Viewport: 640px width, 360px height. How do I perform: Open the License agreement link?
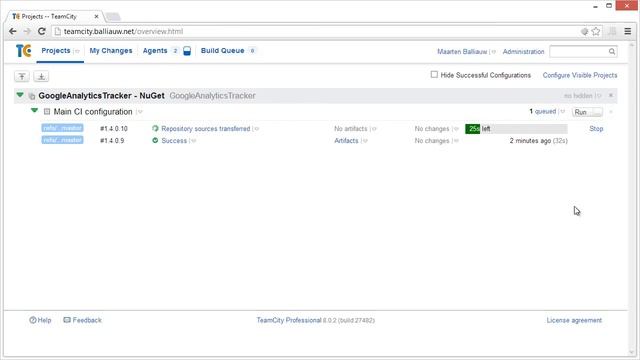574,320
